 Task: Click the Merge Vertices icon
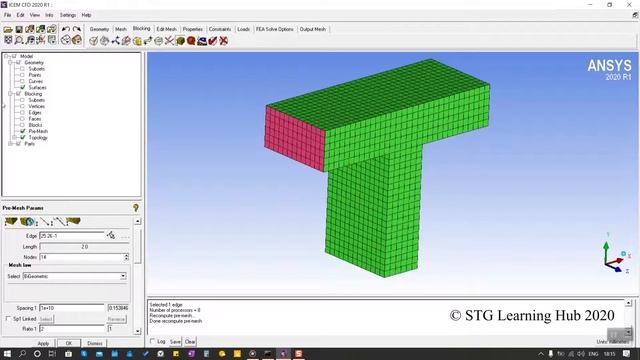116,41
